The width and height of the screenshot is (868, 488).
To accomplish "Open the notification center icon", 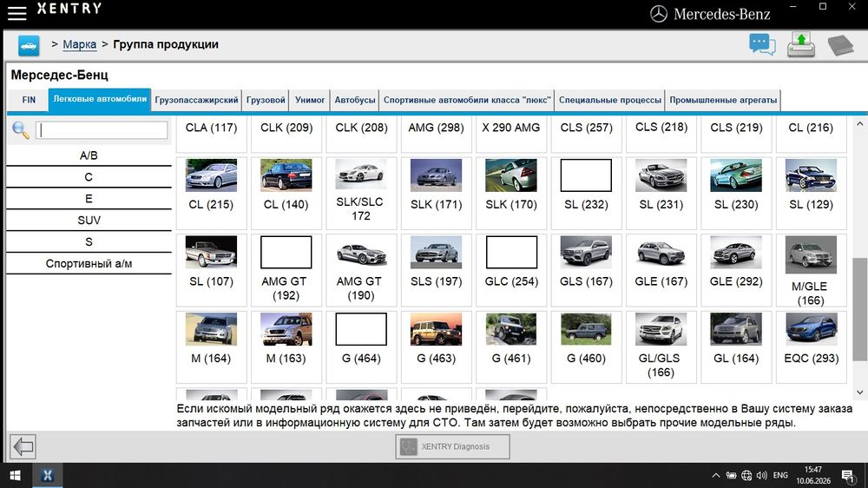I will point(847,475).
